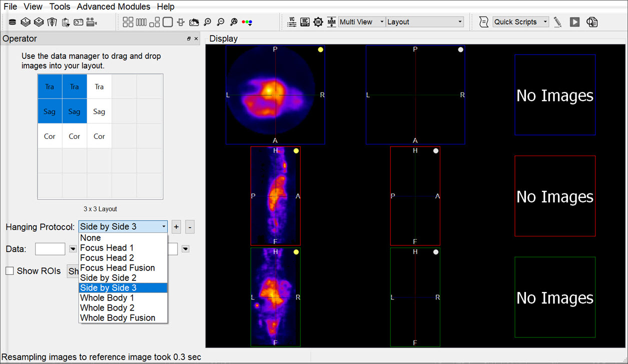Click the pencil edit script icon
Screen dimensions: 628x364
pyautogui.click(x=558, y=22)
